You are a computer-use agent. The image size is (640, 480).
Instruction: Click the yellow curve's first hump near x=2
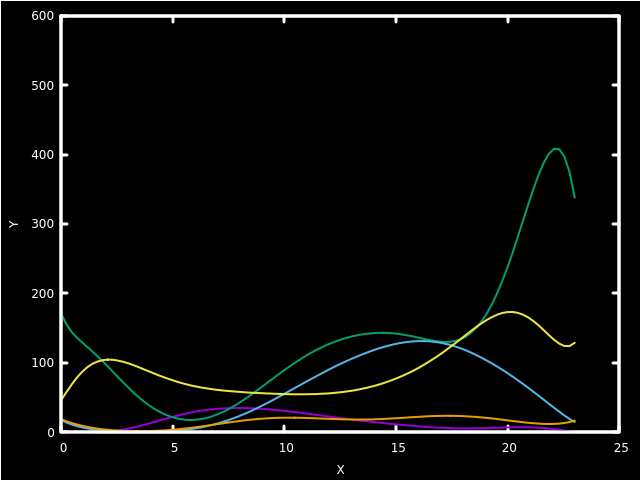coord(107,359)
